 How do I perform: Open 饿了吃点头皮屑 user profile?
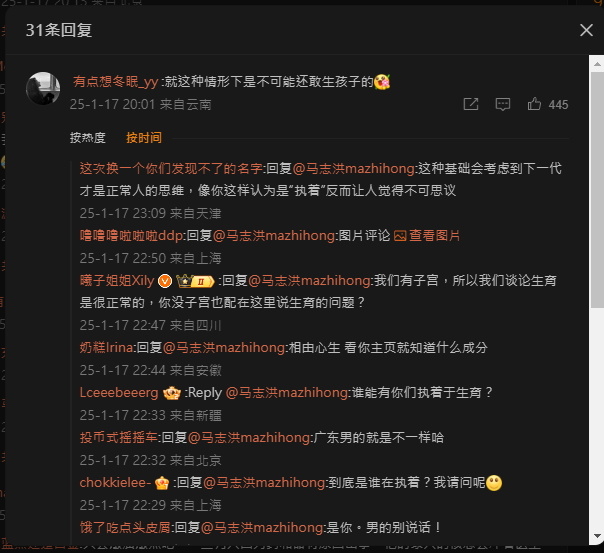[125, 528]
